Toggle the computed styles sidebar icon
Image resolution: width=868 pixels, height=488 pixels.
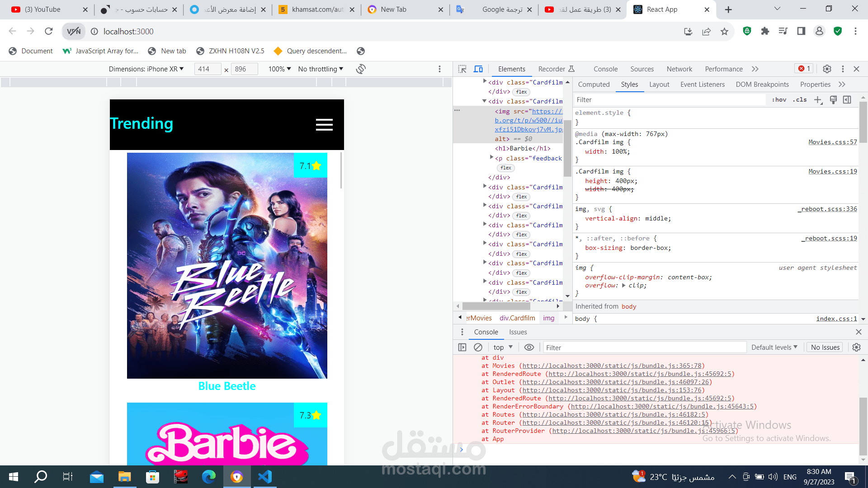[x=847, y=100]
